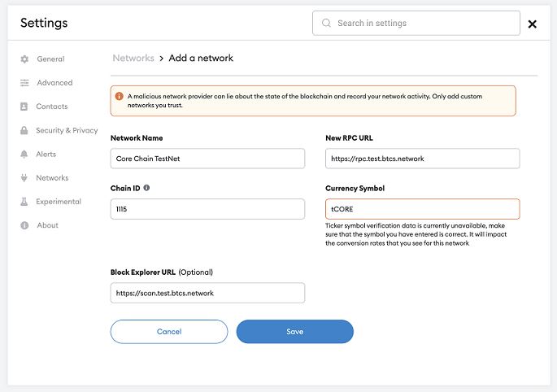
Task: Click the Alerts bell icon
Action: pyautogui.click(x=24, y=154)
